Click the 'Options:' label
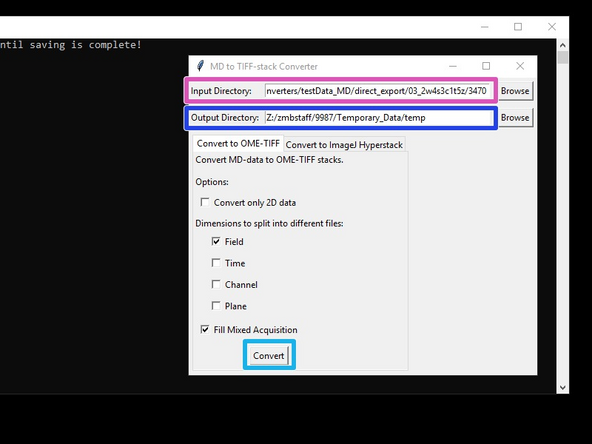 click(x=212, y=182)
